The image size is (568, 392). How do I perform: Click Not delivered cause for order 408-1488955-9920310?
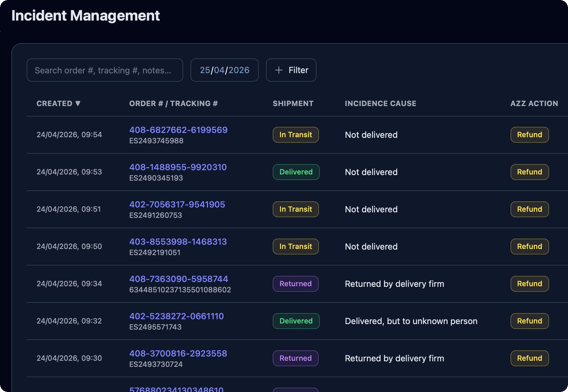[x=371, y=172]
